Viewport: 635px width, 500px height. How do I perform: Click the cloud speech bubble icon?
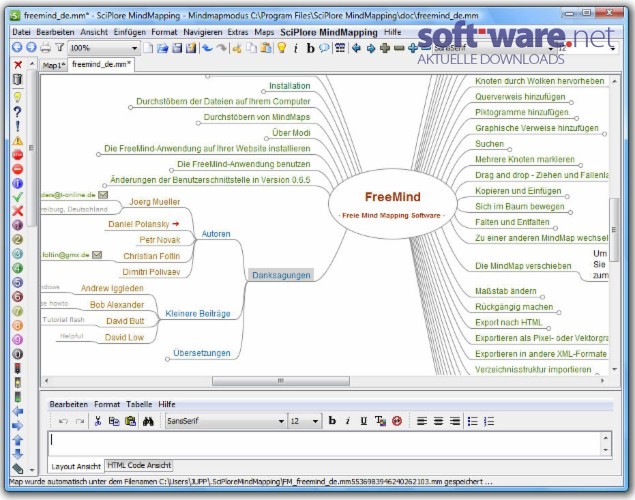324,48
